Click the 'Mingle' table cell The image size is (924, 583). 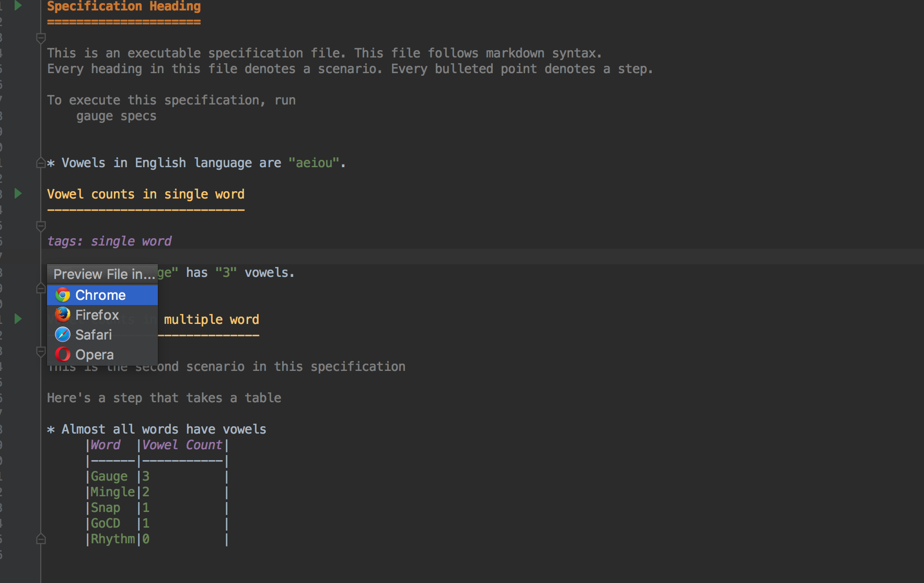coord(113,492)
